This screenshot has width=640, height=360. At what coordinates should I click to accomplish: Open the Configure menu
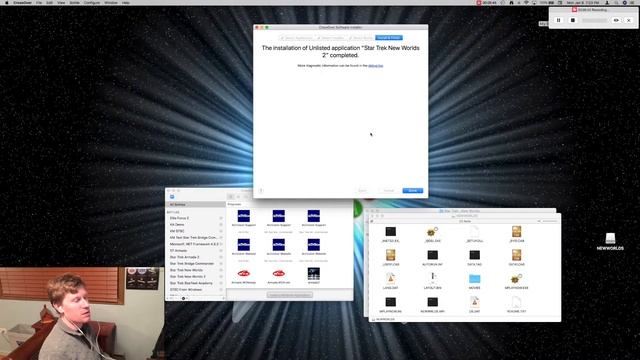[92, 2]
